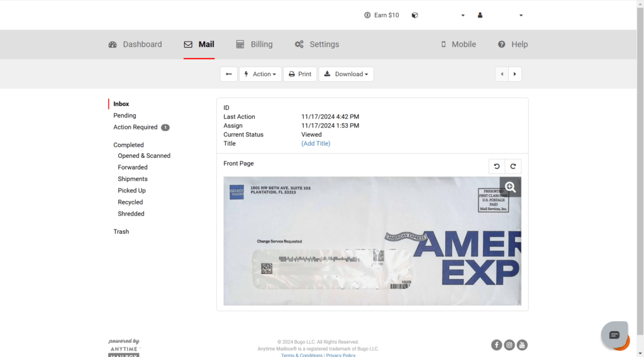Expand the Action dropdown
The image size is (644, 357).
pos(260,74)
